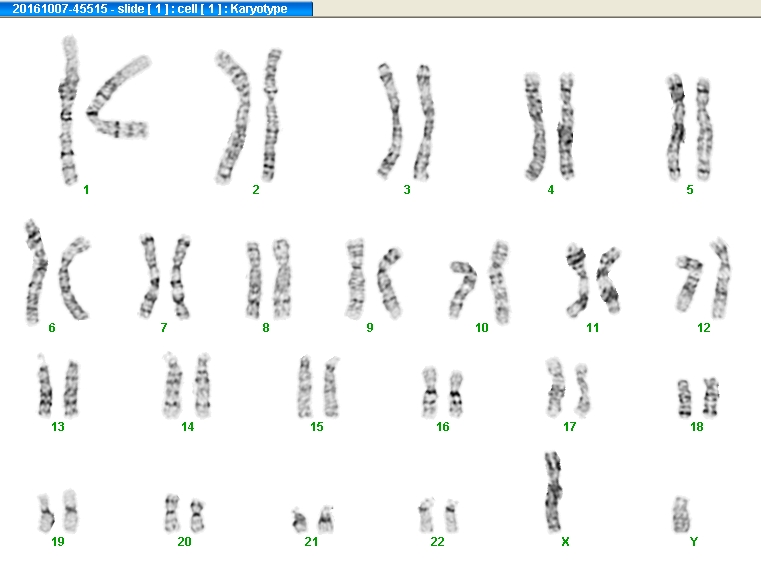Click chromosome label 16
The width and height of the screenshot is (761, 585).
(443, 427)
